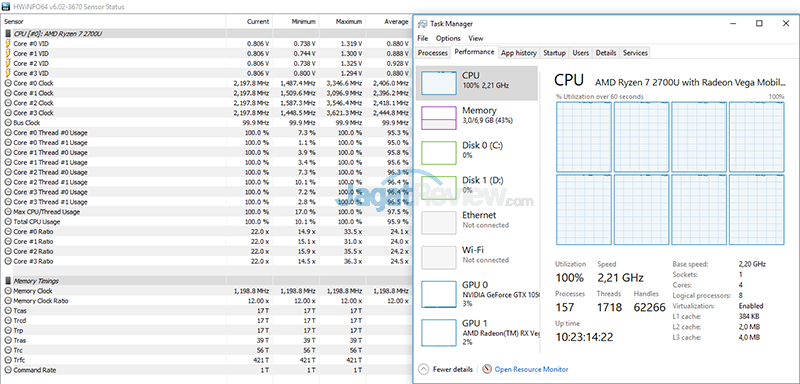Click the Minimum column header in HWiNFO

pos(295,22)
